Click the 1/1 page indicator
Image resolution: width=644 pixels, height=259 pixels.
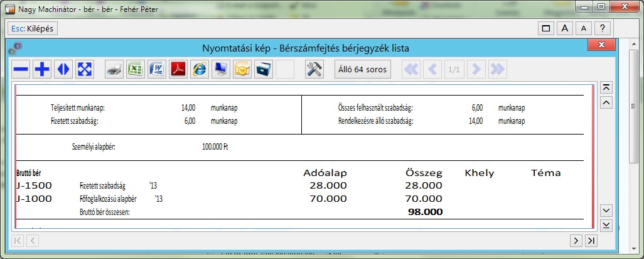point(454,70)
